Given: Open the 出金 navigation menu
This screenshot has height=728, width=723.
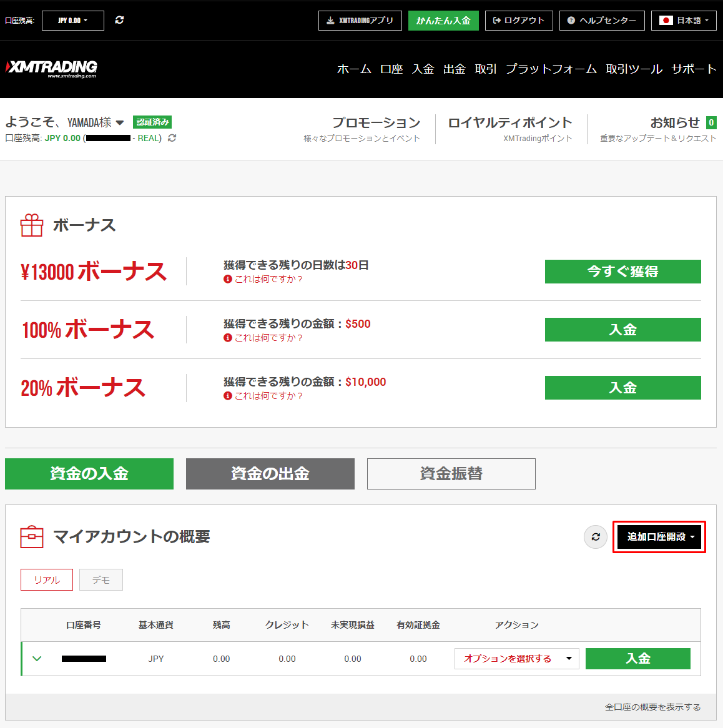Looking at the screenshot, I should (x=455, y=69).
